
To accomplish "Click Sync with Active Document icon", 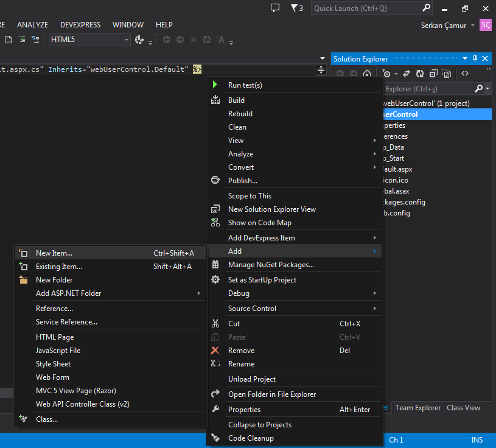I will [x=407, y=74].
